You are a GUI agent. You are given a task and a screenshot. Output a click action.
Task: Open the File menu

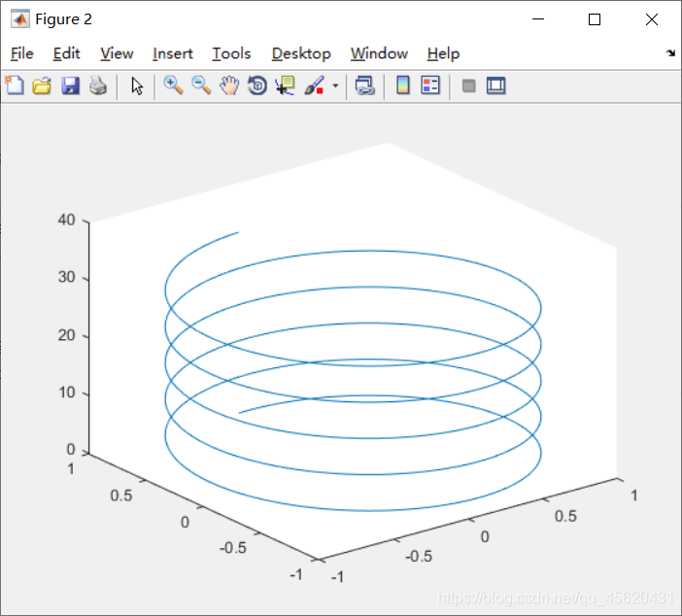tap(22, 53)
